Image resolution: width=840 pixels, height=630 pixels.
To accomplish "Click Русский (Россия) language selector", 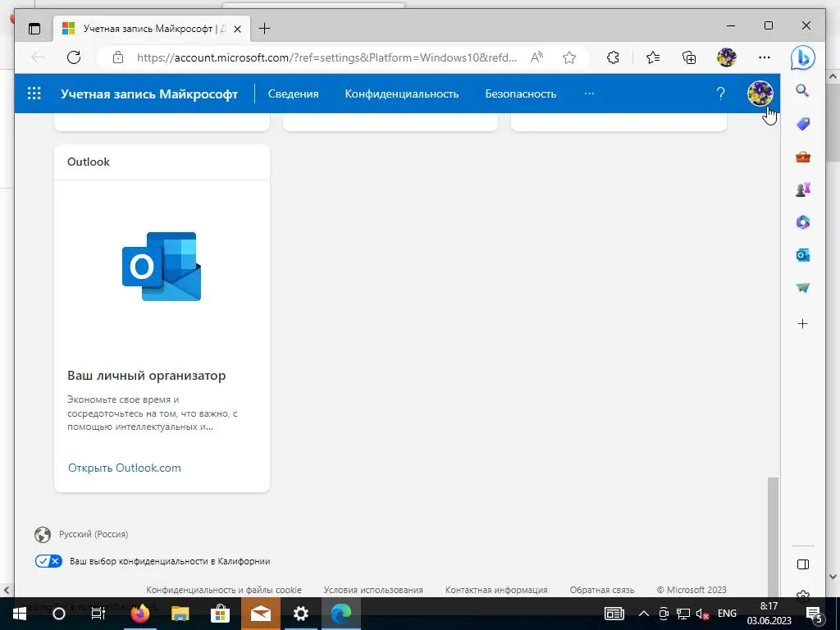I will [x=94, y=534].
